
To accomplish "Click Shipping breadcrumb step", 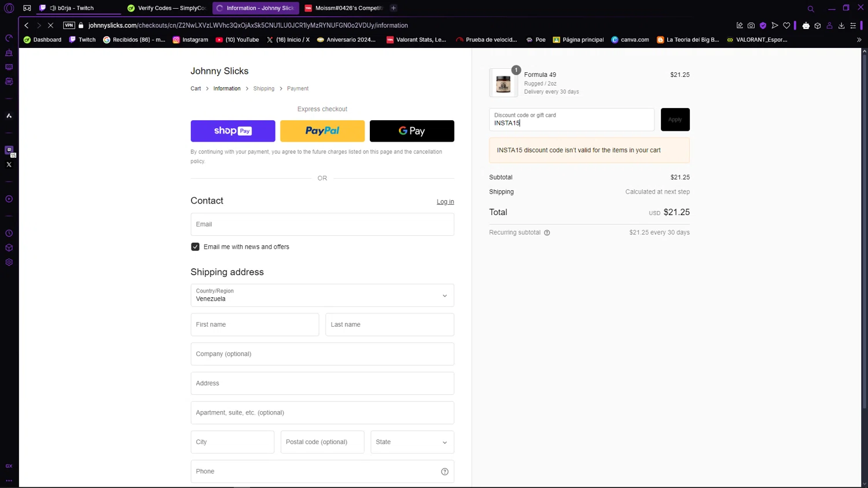I will click(x=264, y=88).
